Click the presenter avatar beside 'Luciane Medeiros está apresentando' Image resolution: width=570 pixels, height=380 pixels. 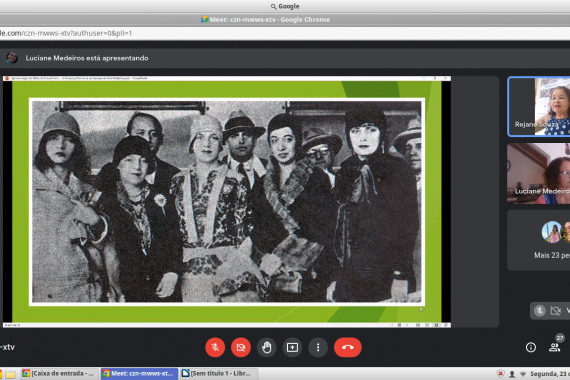pos(12,58)
